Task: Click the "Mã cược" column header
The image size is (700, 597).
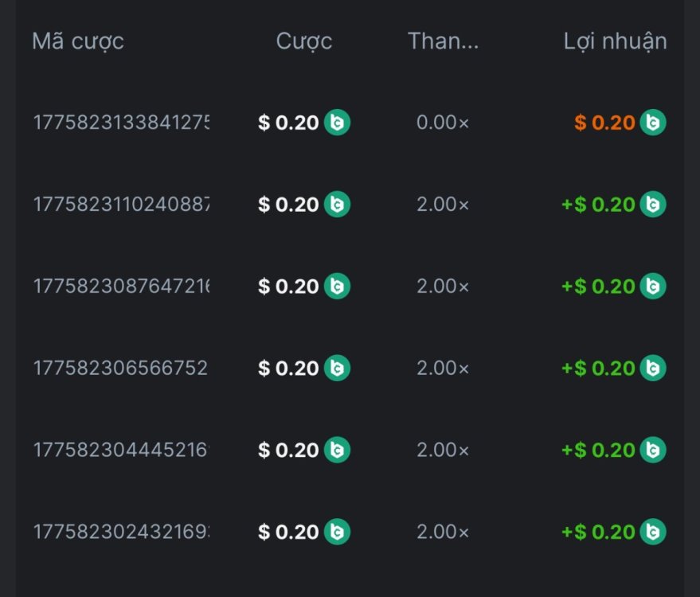Action: tap(78, 41)
